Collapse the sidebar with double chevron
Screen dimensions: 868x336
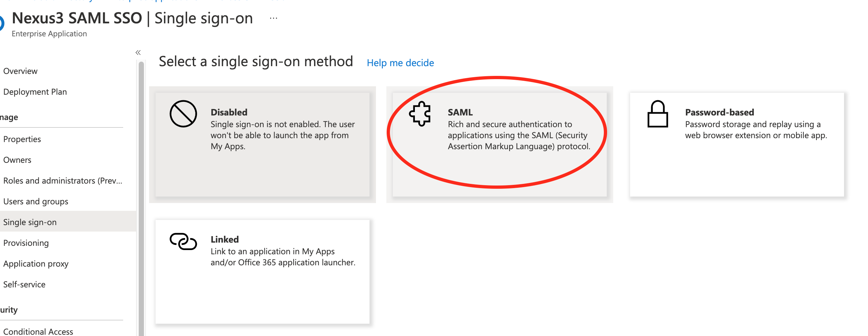tap(138, 53)
